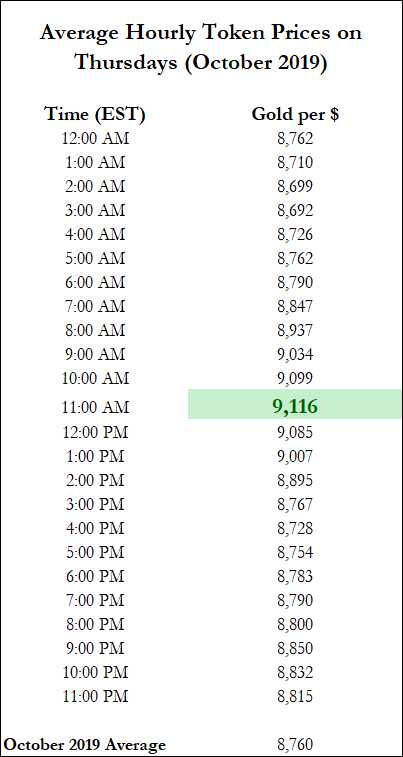Select the 'Gold per $' column header
Image resolution: width=403 pixels, height=757 pixels.
[295, 114]
